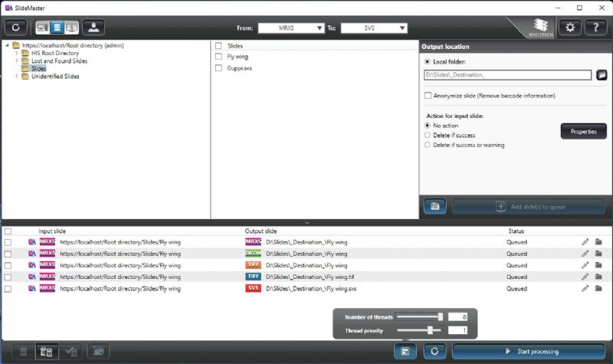Open the To format dropdown

pos(374,28)
